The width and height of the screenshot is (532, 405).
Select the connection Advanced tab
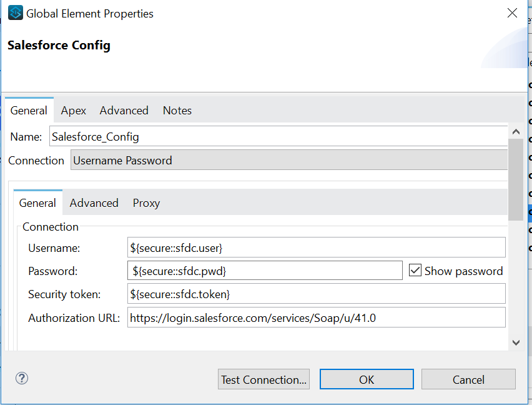pos(94,202)
